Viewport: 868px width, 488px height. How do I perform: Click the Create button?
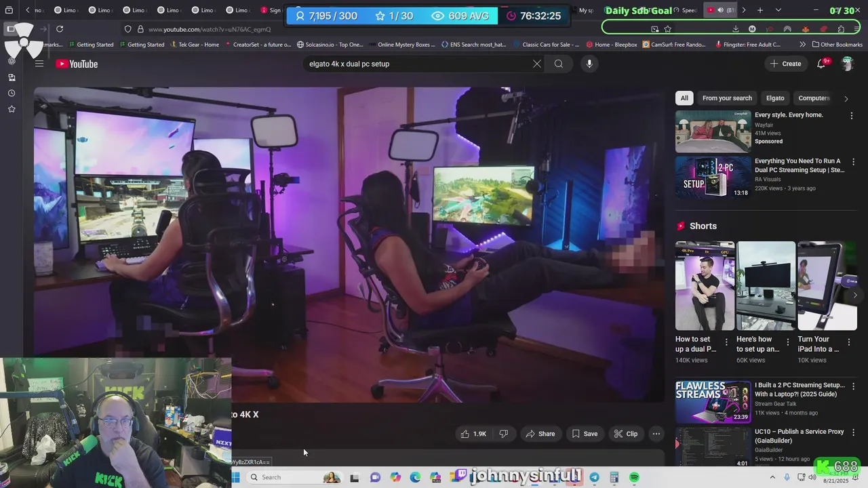pos(785,64)
